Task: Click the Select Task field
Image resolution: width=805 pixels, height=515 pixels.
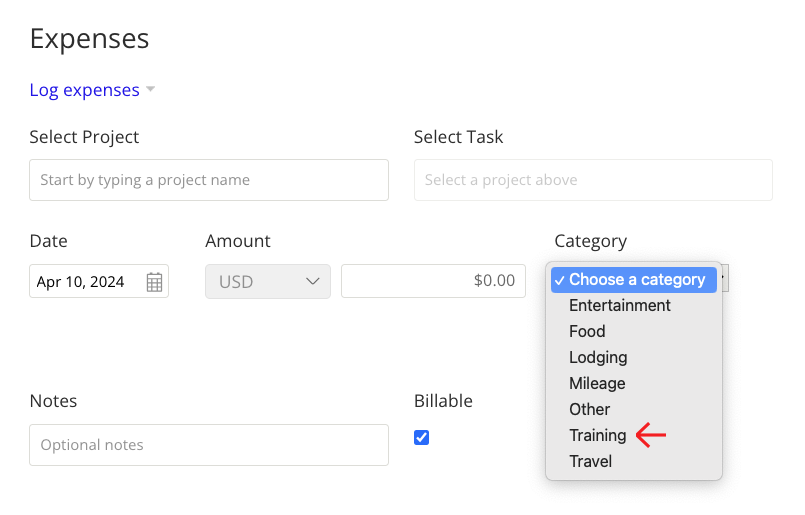Action: click(593, 180)
